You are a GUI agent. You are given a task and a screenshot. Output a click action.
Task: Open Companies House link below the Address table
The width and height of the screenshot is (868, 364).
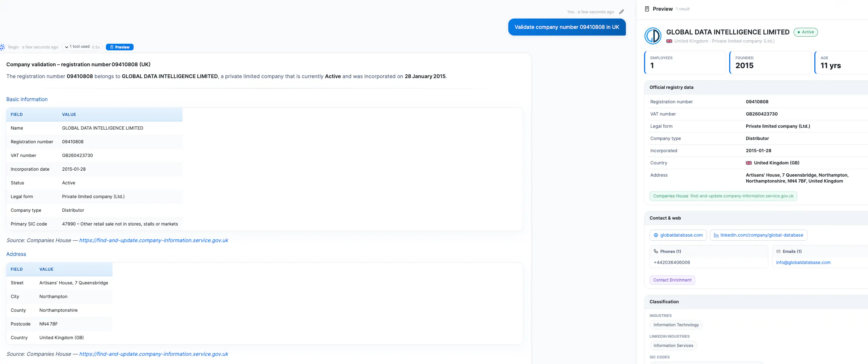(x=154, y=354)
